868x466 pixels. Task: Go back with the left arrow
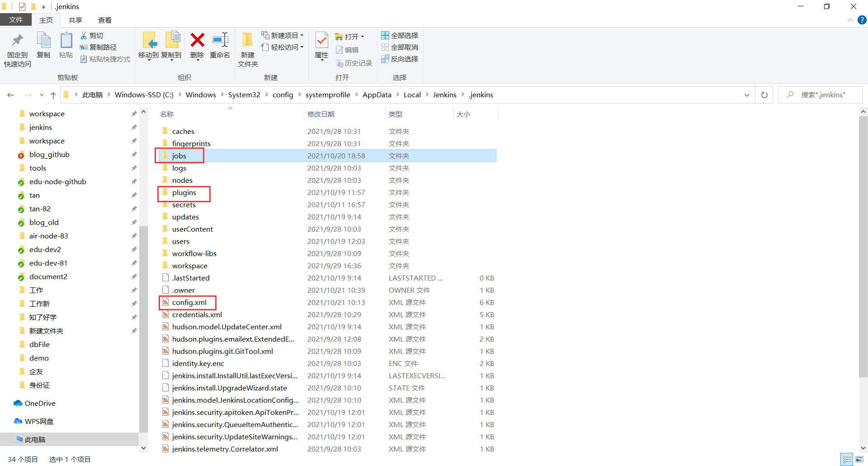point(11,95)
